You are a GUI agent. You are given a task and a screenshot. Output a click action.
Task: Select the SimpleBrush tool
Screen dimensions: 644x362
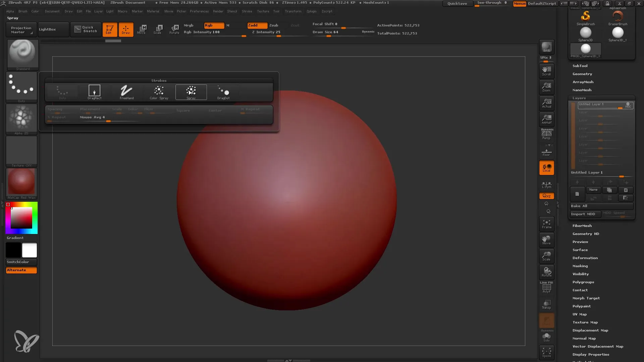(x=586, y=18)
